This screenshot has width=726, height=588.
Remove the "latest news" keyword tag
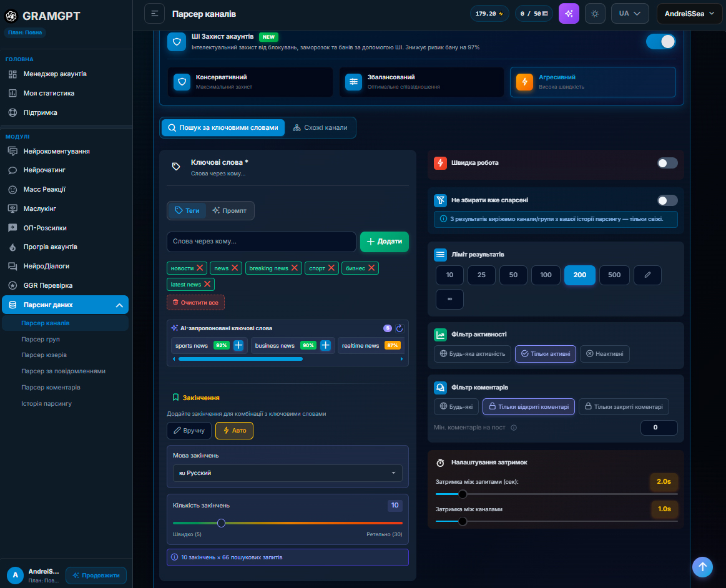207,284
